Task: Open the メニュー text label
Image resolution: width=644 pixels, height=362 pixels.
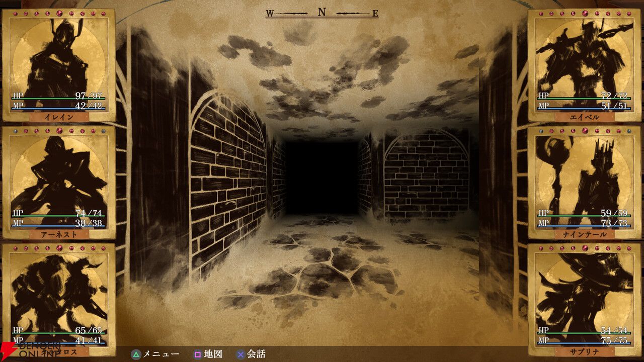Action: 160,354
